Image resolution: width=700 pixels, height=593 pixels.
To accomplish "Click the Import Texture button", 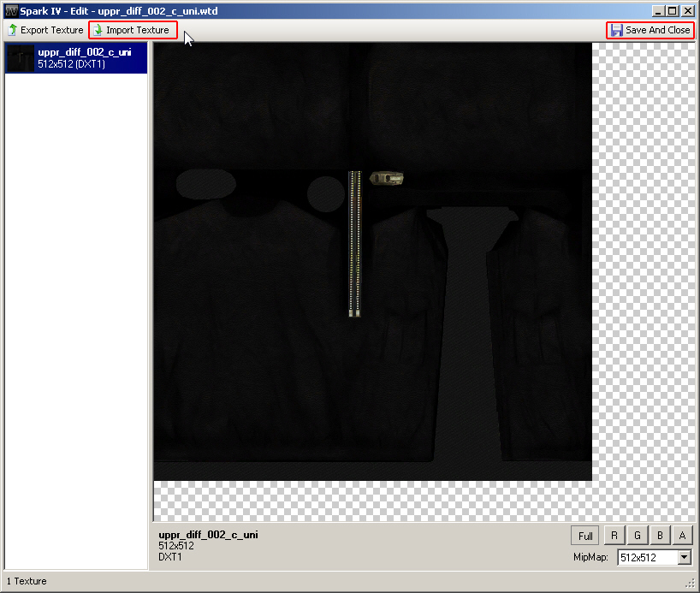I will click(133, 30).
